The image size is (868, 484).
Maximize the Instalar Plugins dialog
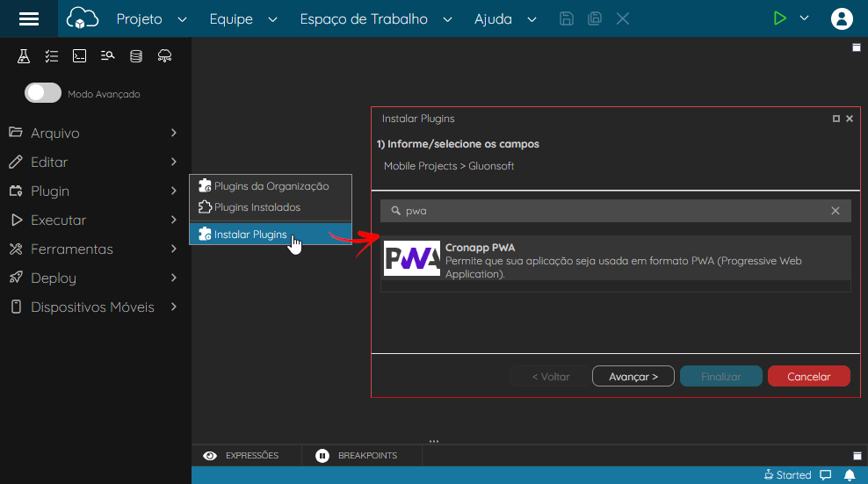point(835,119)
